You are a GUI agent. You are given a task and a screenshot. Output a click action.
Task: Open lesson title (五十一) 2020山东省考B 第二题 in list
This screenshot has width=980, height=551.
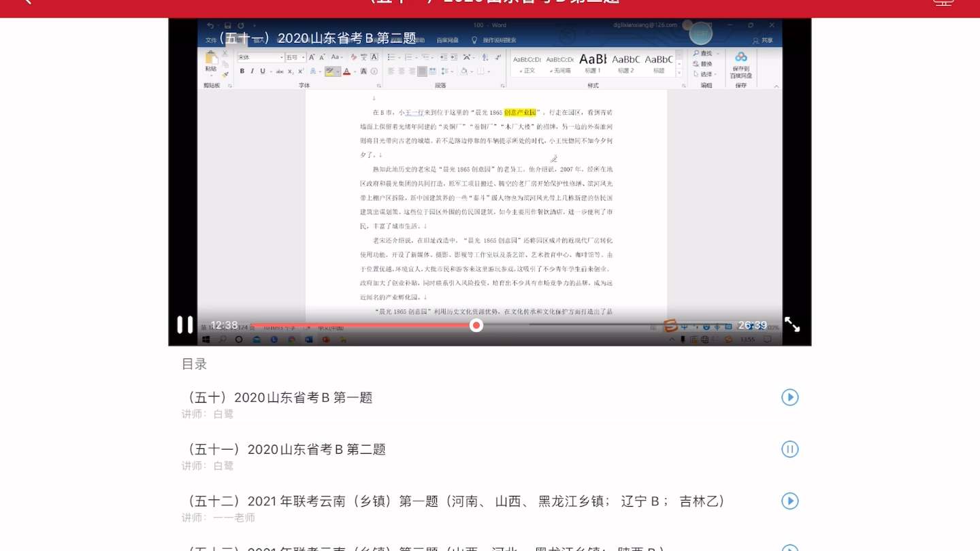point(285,449)
